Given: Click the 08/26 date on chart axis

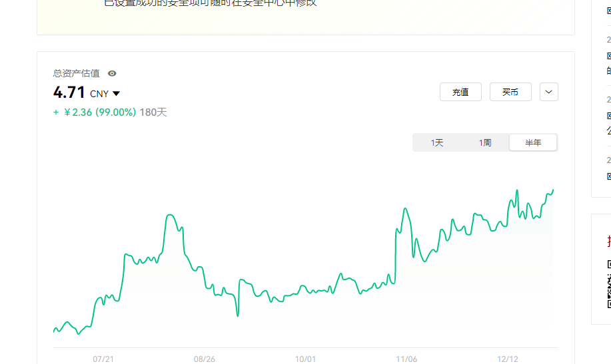Looking at the screenshot, I should click(x=205, y=359).
